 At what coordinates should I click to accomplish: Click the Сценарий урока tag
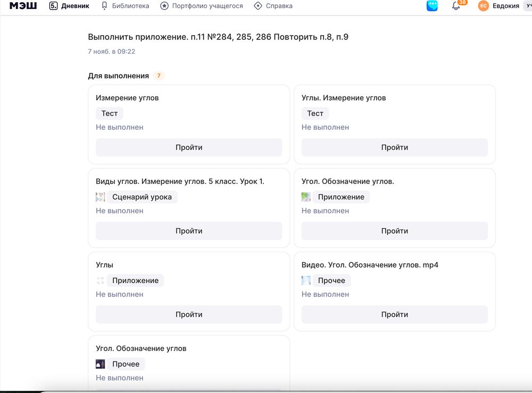pos(142,197)
